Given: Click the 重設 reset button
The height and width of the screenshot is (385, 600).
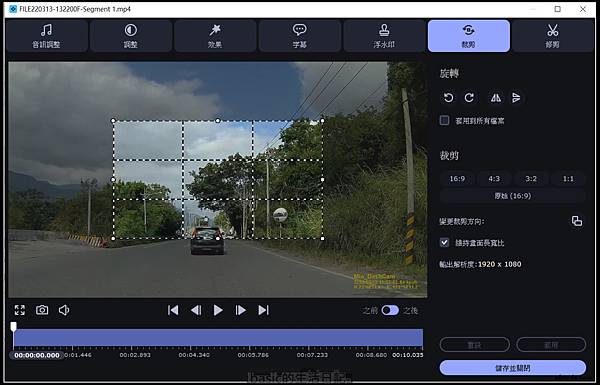Looking at the screenshot, I should point(474,345).
